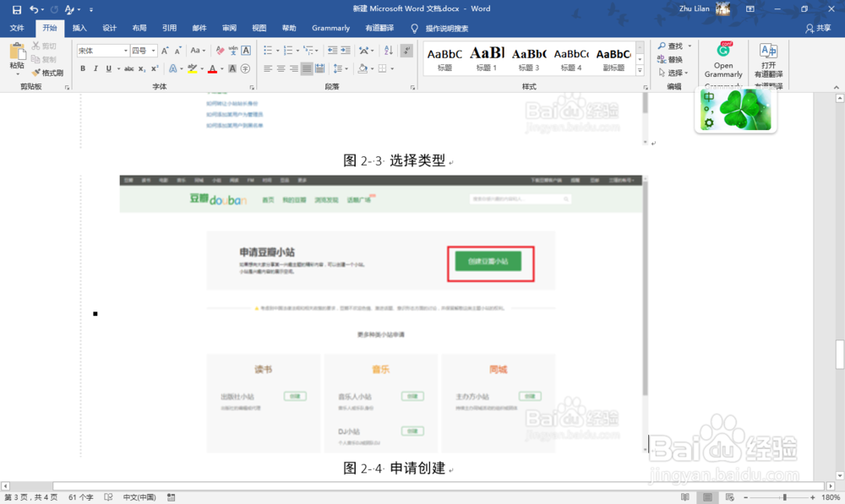Undo the last action
Screen dimensions: 845x504
coord(34,9)
